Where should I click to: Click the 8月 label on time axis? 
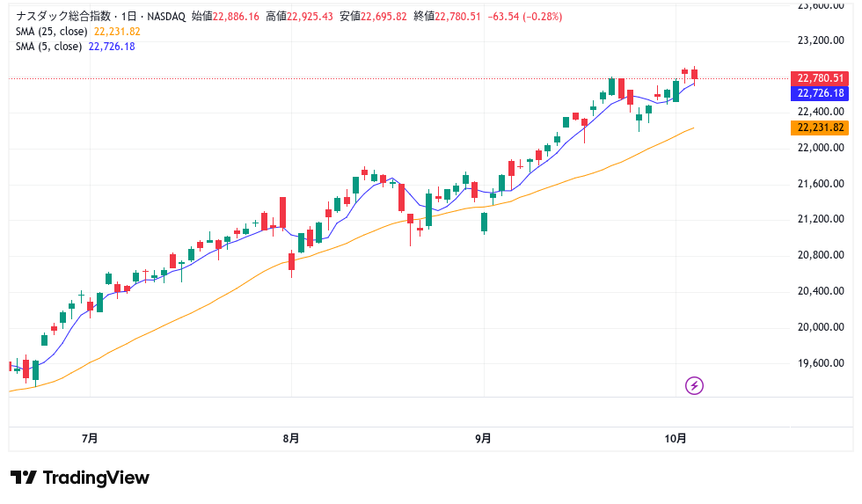coord(291,438)
